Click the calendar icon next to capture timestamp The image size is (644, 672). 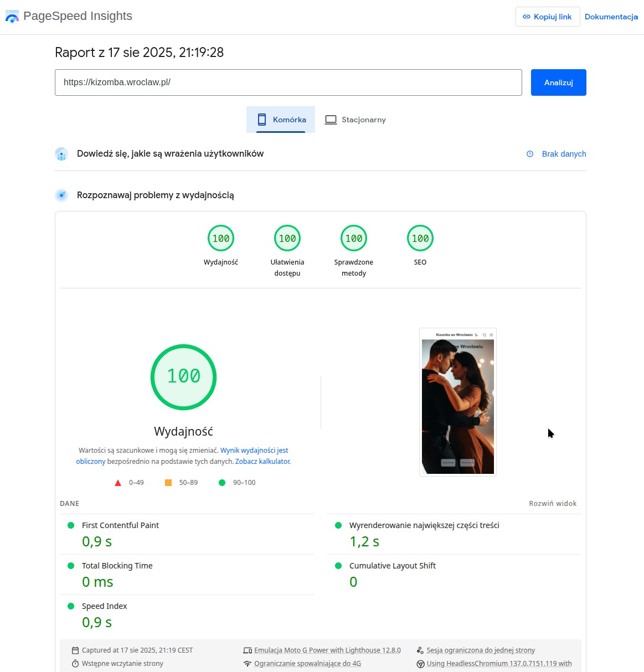(x=75, y=650)
